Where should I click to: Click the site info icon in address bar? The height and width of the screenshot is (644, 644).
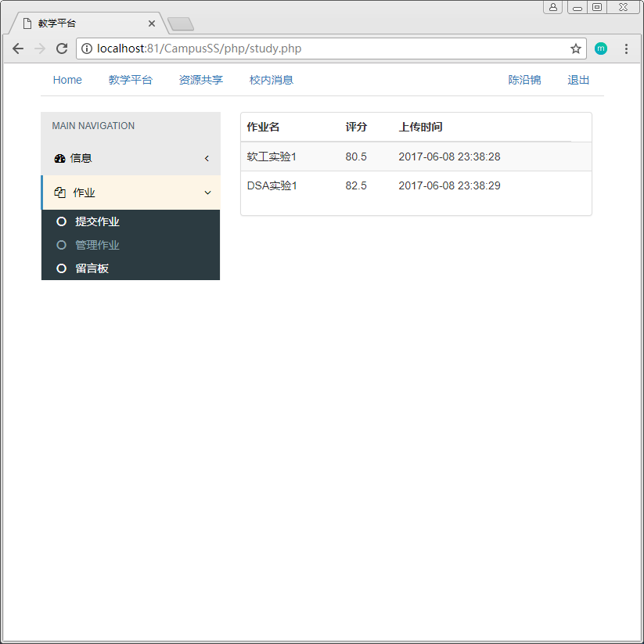point(87,49)
